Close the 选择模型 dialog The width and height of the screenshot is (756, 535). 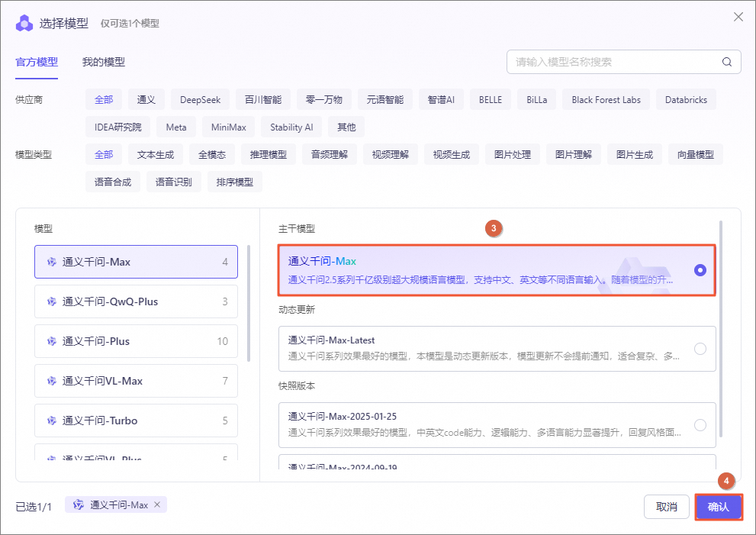tap(738, 17)
